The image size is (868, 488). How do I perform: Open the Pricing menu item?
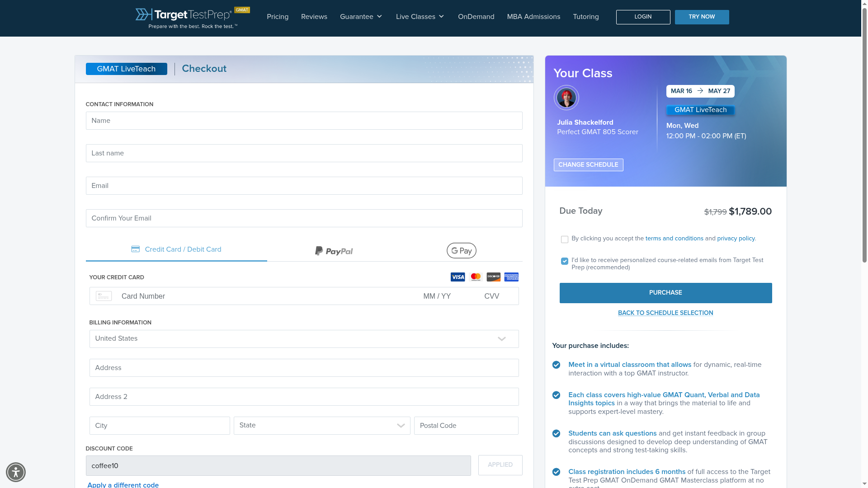[x=278, y=17]
